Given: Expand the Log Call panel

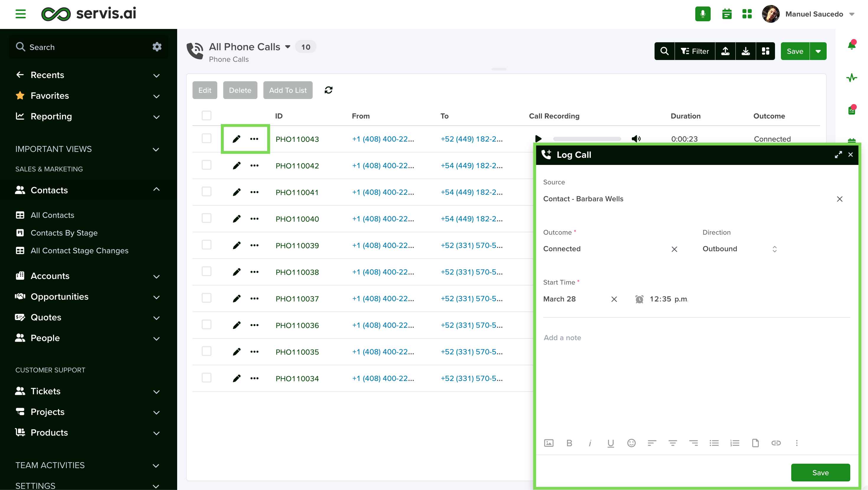Looking at the screenshot, I should point(838,155).
